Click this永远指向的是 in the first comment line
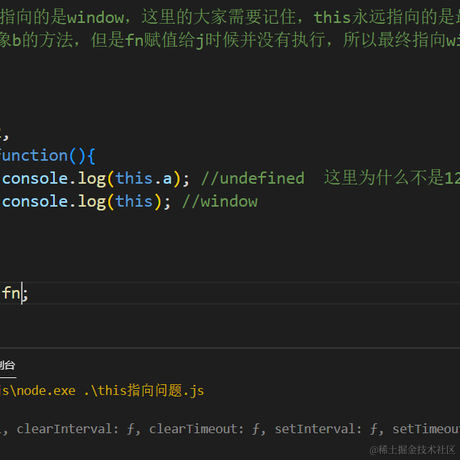The width and height of the screenshot is (460, 460). [x=387, y=17]
